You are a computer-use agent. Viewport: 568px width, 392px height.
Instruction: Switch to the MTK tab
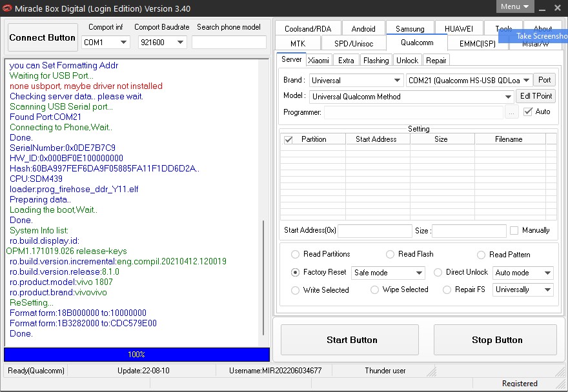(298, 43)
